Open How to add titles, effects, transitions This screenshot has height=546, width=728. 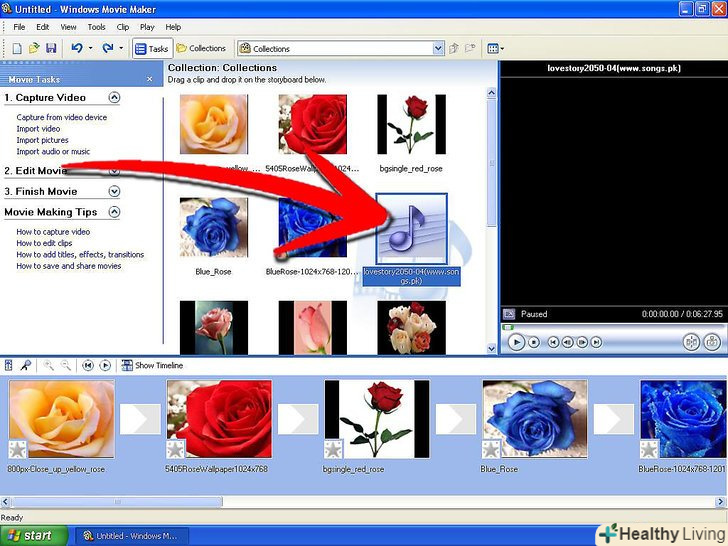click(x=80, y=254)
